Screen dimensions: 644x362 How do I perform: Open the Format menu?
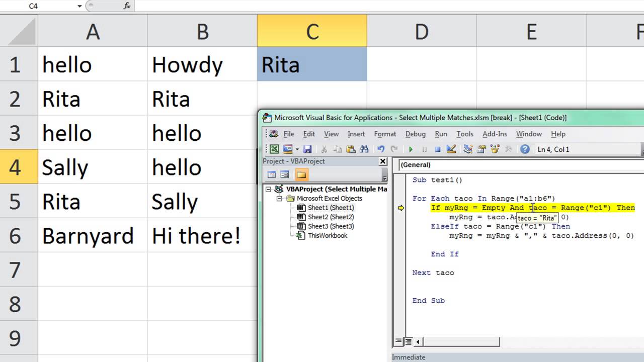[385, 134]
